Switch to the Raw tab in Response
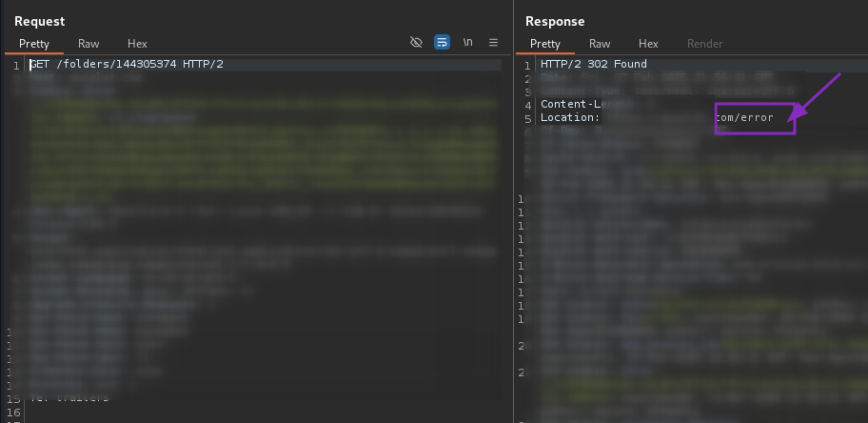 pos(600,44)
